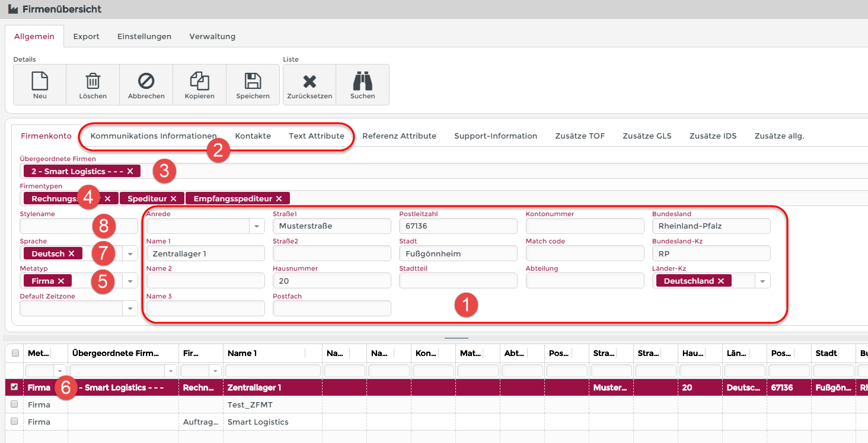Open the Zusätze TOF tab
The image size is (868, 443).
pyautogui.click(x=580, y=136)
